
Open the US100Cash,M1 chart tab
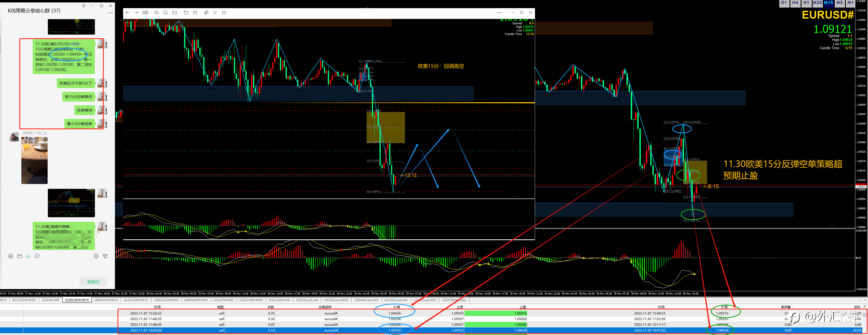396,300
